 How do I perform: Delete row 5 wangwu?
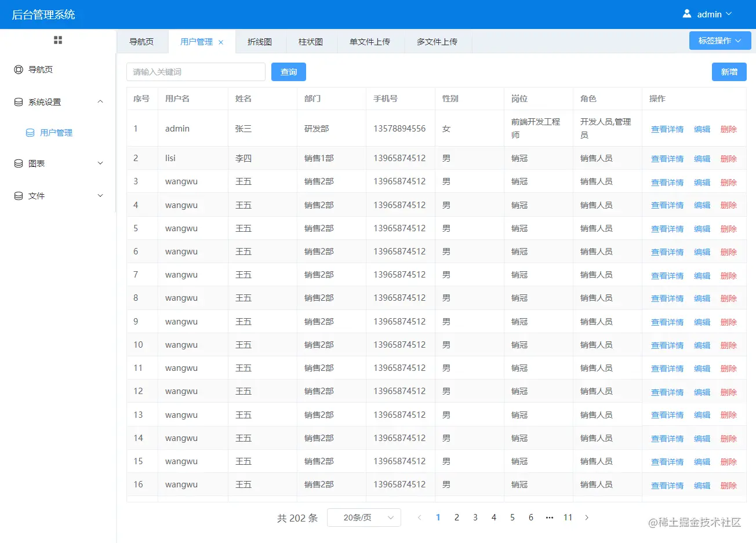click(729, 229)
